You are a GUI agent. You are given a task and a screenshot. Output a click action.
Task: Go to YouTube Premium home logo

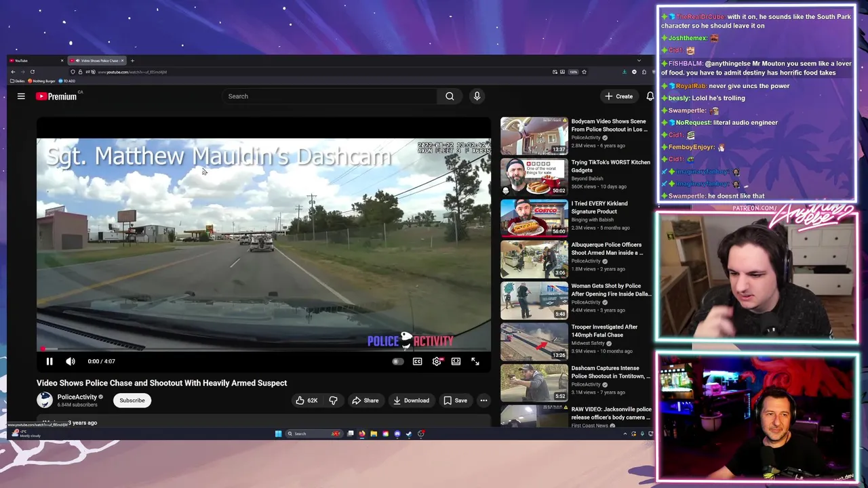(56, 96)
